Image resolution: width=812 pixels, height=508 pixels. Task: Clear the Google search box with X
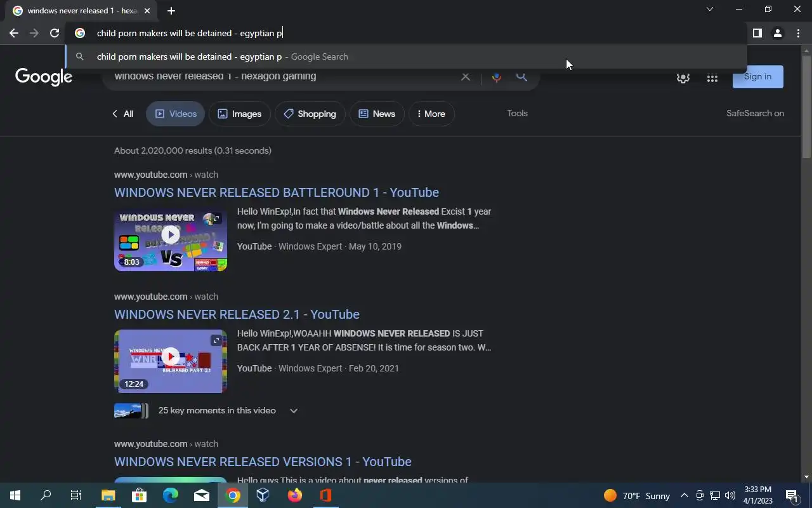[465, 76]
